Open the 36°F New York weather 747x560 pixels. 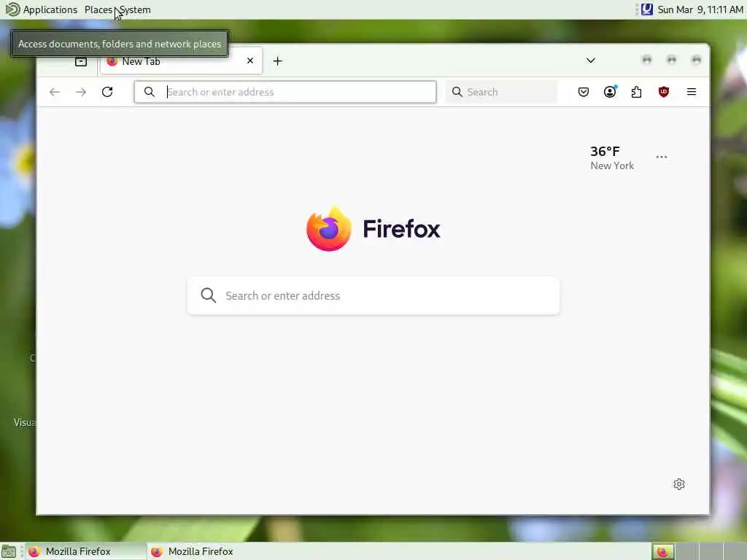(612, 158)
